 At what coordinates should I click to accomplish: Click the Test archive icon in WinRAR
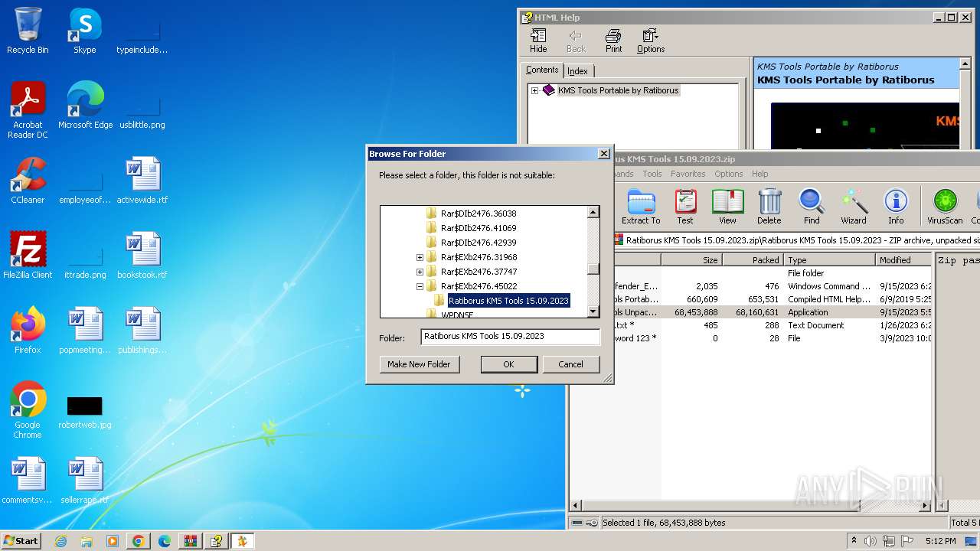coord(685,207)
